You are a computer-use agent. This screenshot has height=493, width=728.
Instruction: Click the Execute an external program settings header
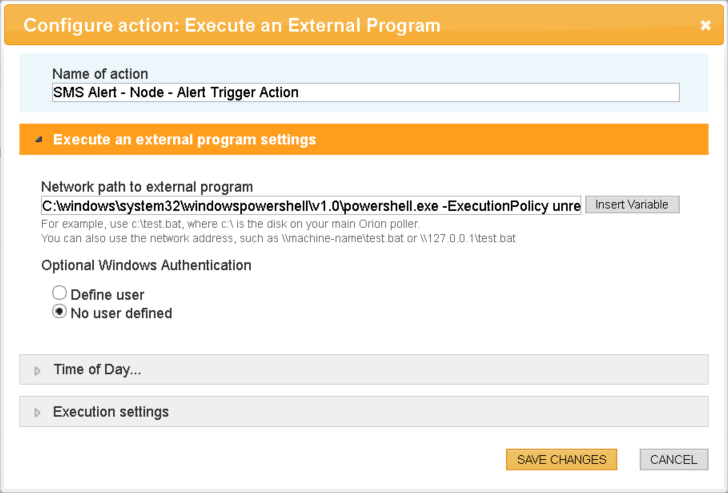(185, 140)
